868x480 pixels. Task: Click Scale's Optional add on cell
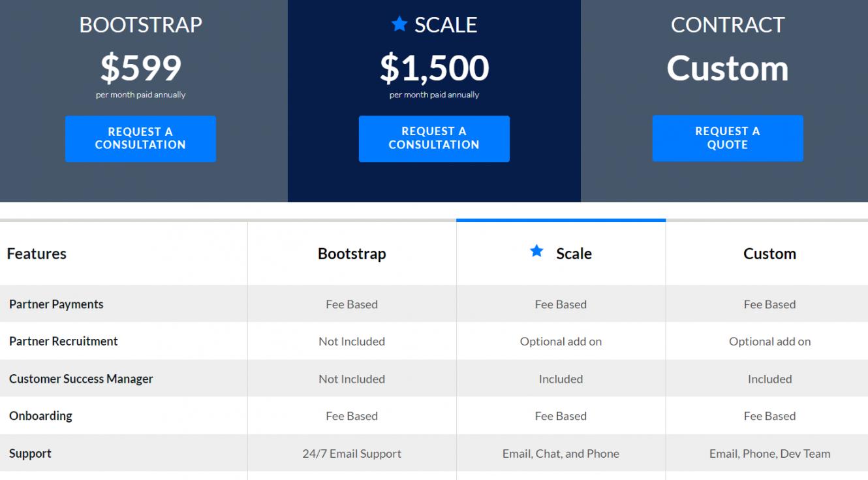[561, 342]
